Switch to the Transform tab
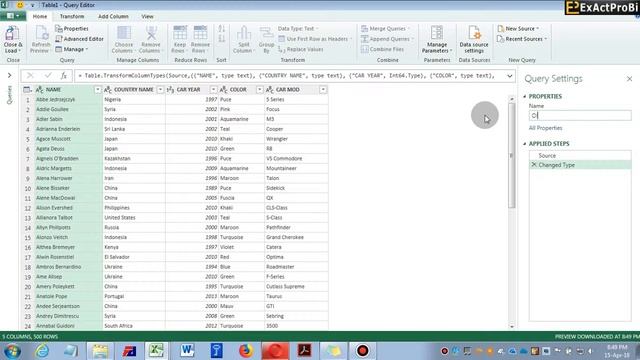The height and width of the screenshot is (360, 640). tap(72, 16)
